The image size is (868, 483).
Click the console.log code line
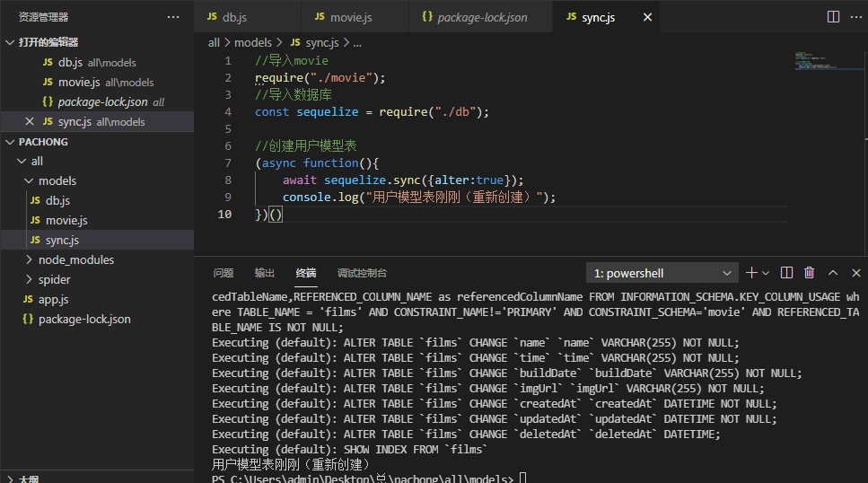coord(419,198)
